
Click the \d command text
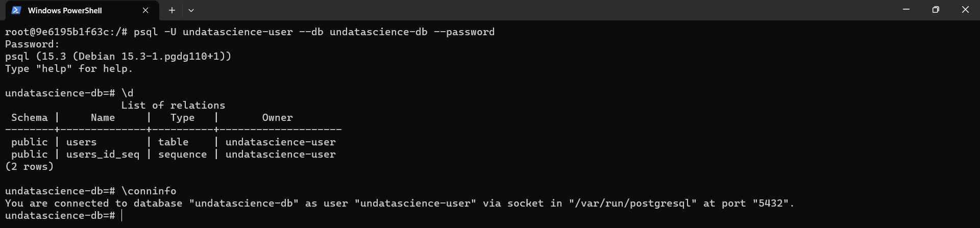(128, 93)
